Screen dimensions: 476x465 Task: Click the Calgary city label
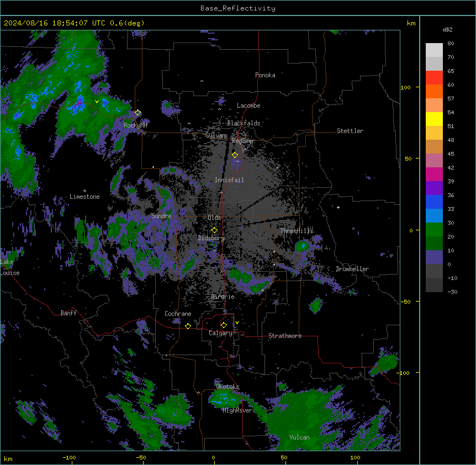click(x=220, y=333)
